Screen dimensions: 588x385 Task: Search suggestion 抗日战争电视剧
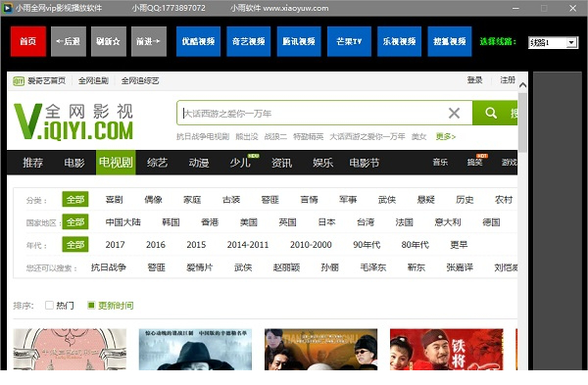203,137
